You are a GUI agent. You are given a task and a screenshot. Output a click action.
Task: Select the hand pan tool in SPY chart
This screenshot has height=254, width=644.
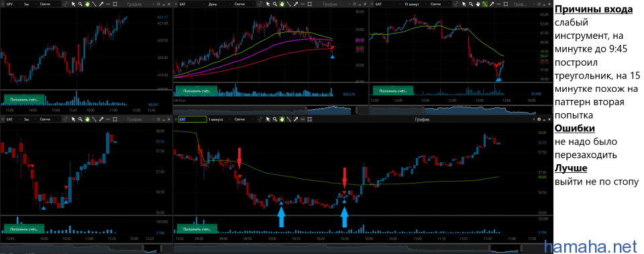(87, 4)
